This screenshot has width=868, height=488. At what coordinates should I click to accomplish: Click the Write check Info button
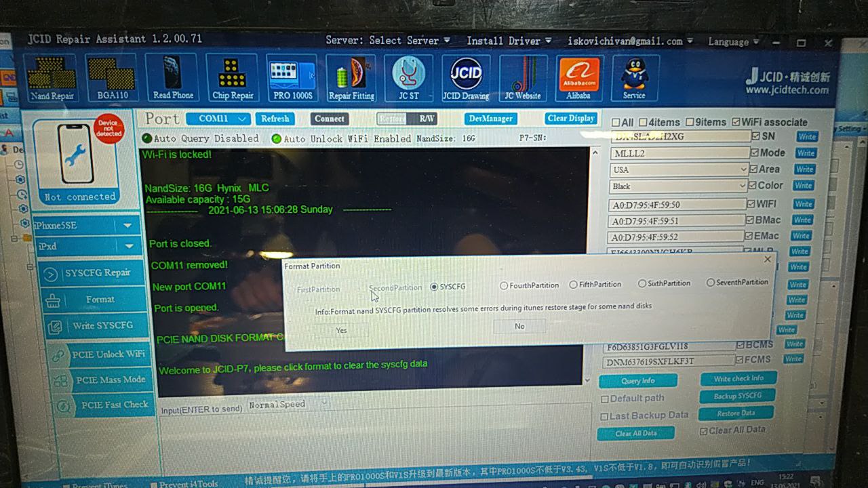(738, 378)
